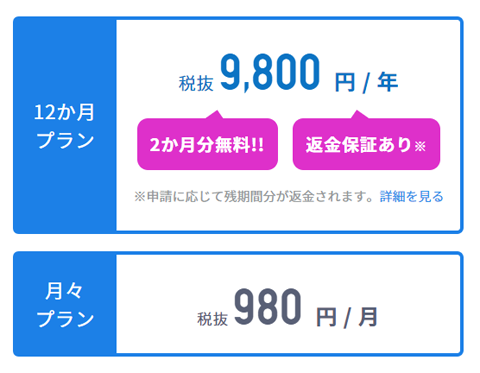Select the 12か月プラン blue label
Image resolution: width=480 pixels, height=373 pixels.
tap(65, 125)
